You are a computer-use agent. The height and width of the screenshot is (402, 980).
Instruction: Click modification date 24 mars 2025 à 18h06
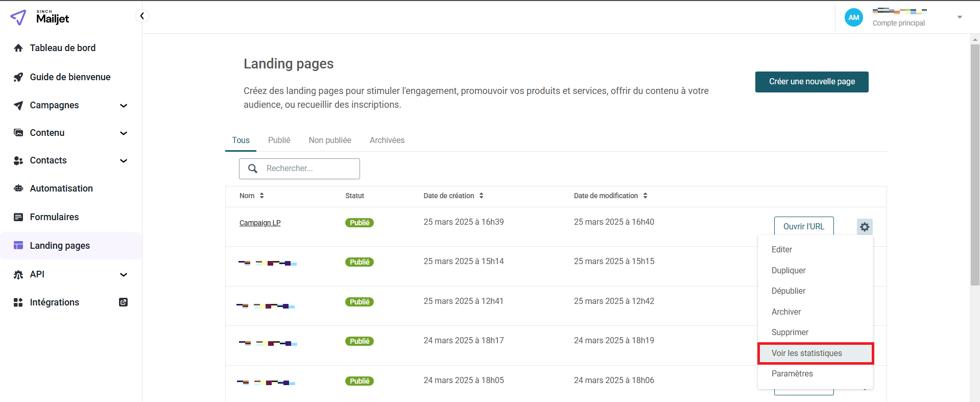point(614,381)
